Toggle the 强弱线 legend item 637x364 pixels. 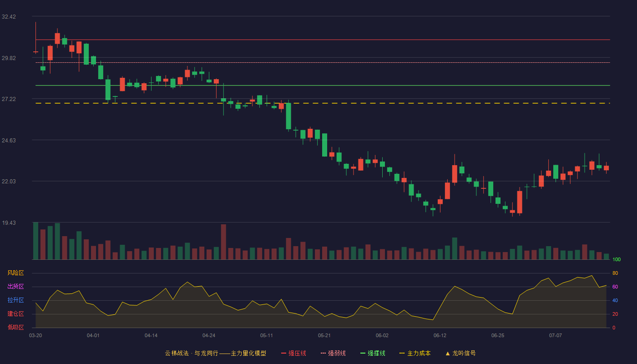333,353
